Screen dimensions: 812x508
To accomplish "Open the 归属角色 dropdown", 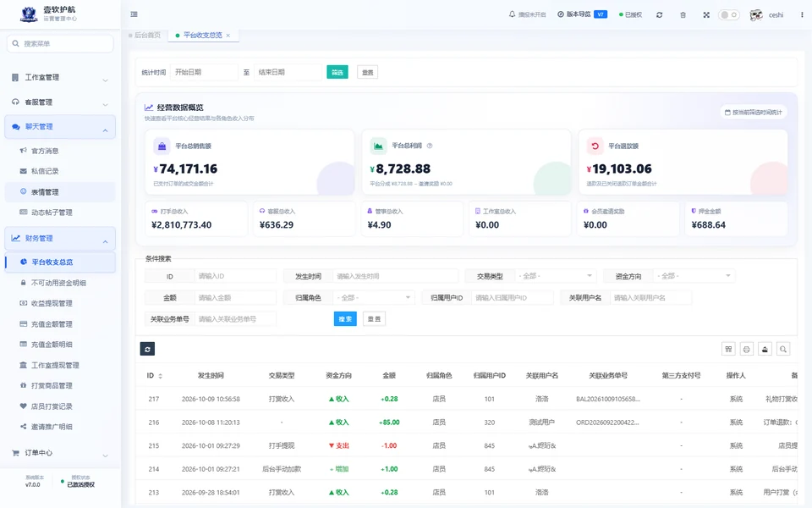I will coord(373,297).
